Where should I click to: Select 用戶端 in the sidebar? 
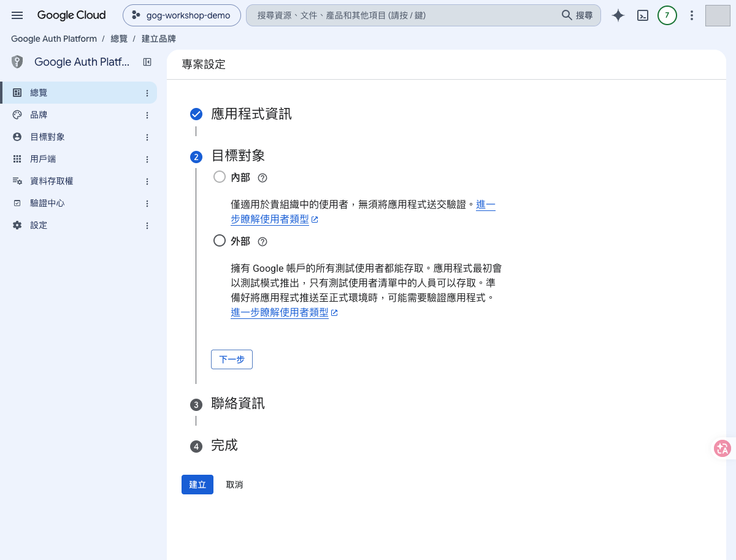pyautogui.click(x=79, y=159)
